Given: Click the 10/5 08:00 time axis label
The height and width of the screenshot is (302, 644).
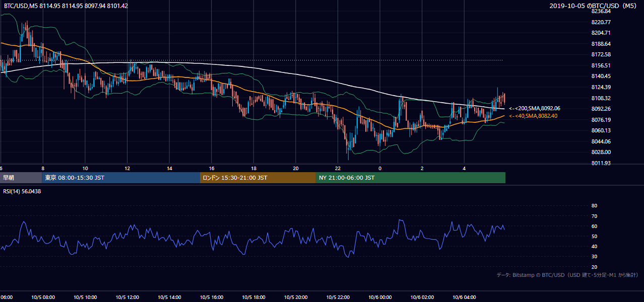Looking at the screenshot, I should (x=43, y=297).
